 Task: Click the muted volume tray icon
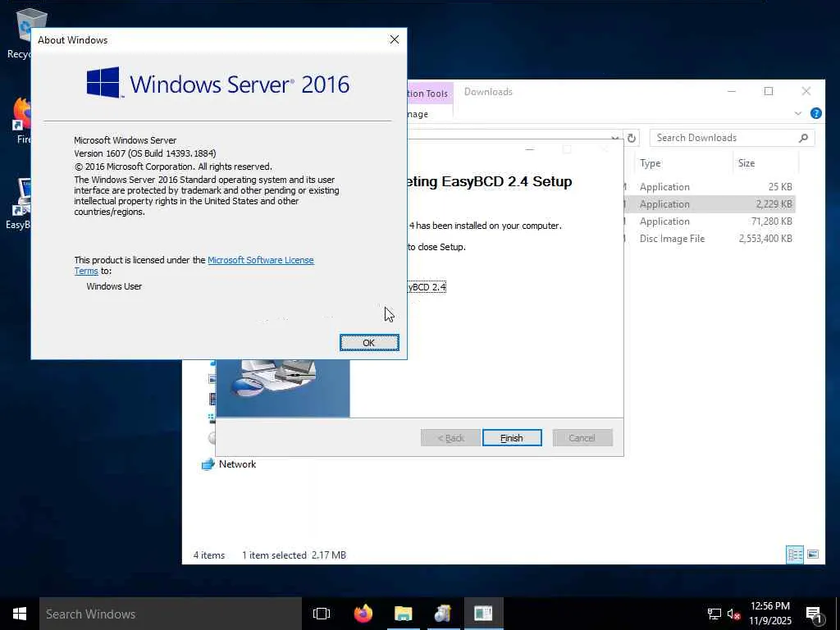tap(734, 614)
